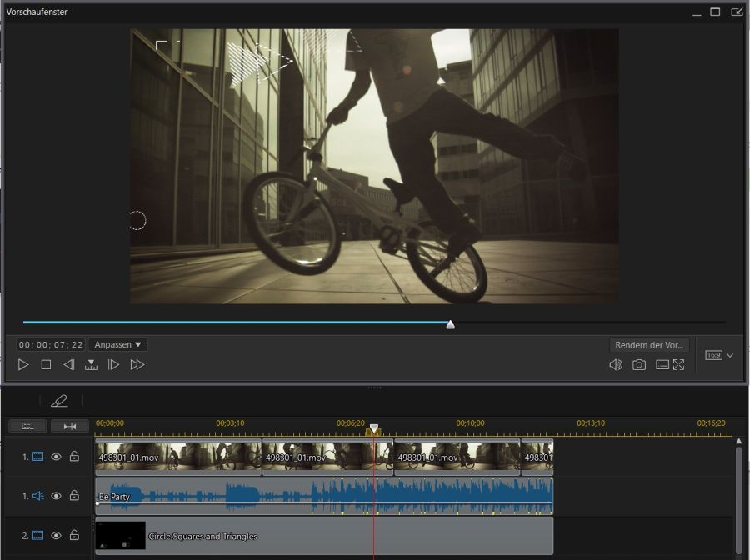Click the audio speaker icon on audio track 1
Image resolution: width=750 pixels, height=560 pixels.
coord(37,495)
